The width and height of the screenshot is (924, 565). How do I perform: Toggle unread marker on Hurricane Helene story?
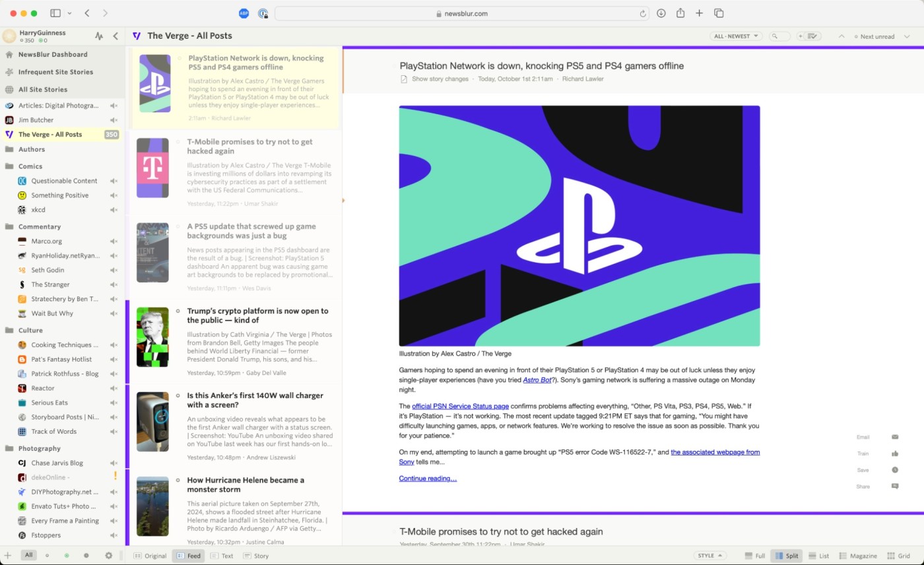point(178,480)
